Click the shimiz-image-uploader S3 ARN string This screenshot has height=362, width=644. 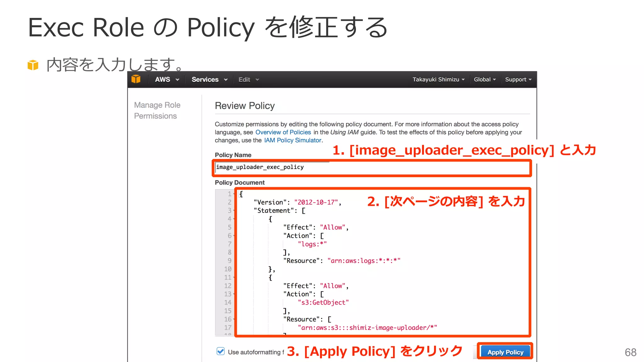[x=367, y=328]
